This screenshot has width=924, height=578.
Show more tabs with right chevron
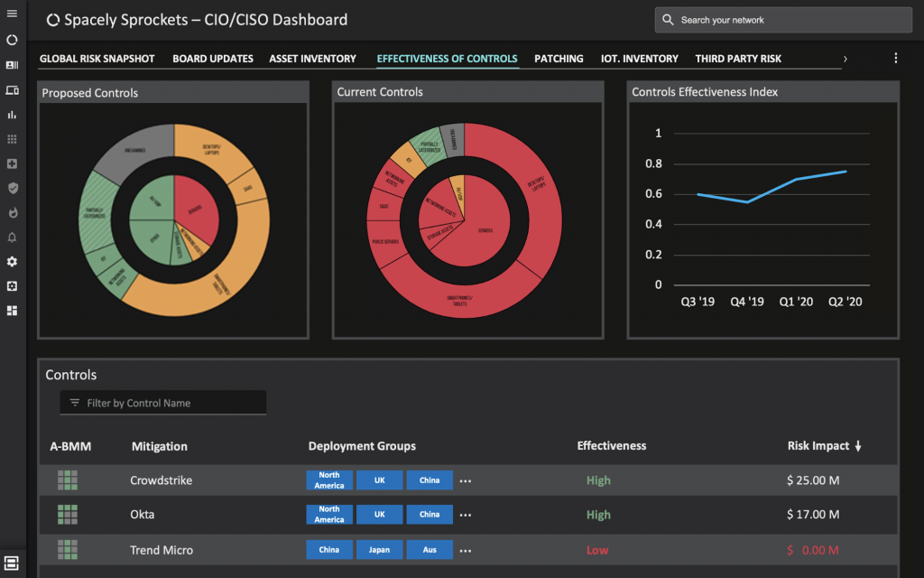coord(845,59)
